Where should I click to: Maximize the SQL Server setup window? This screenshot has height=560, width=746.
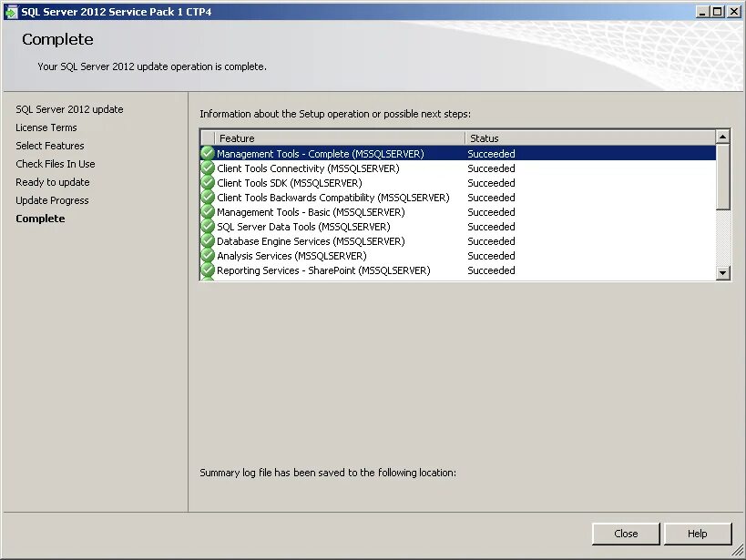click(718, 12)
